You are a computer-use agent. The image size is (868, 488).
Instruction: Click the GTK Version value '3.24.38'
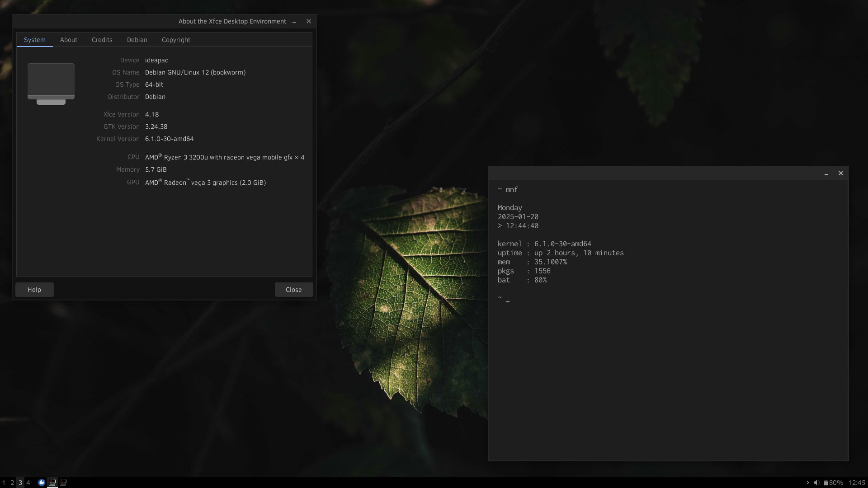click(x=156, y=127)
